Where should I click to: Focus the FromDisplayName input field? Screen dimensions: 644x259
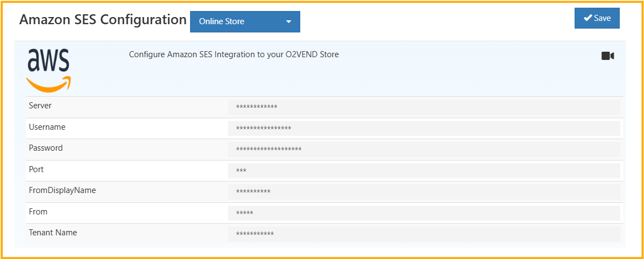click(x=424, y=192)
